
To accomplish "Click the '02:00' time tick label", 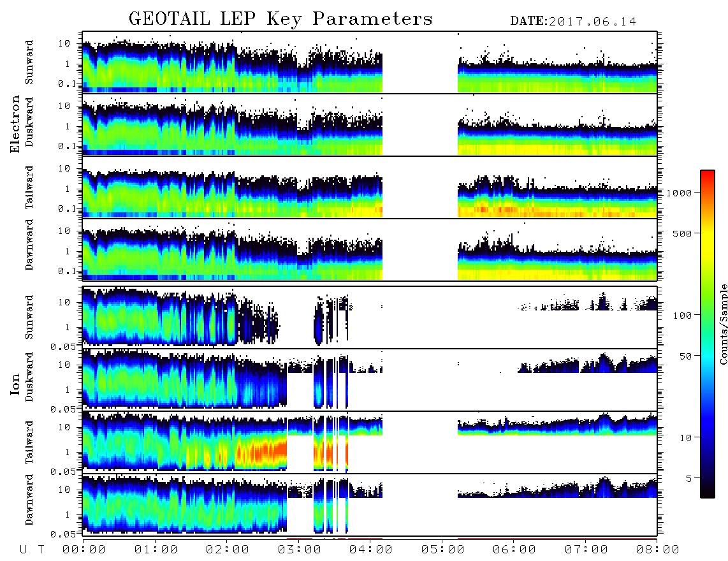I will tap(228, 550).
